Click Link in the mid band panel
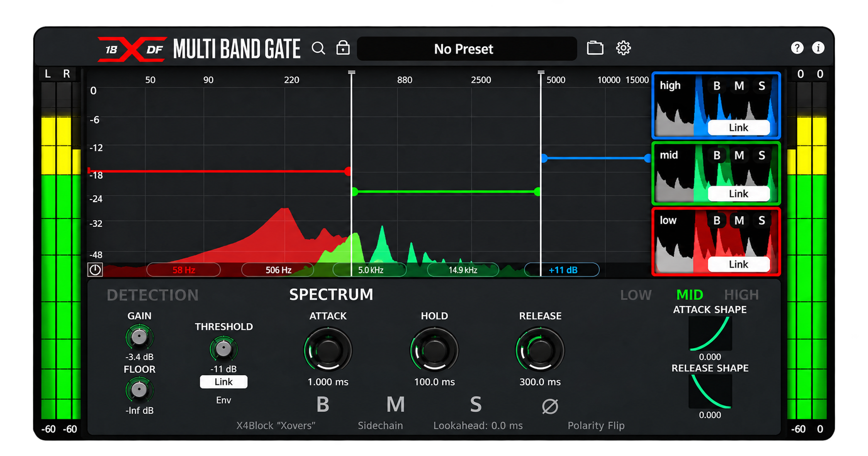 pyautogui.click(x=739, y=194)
